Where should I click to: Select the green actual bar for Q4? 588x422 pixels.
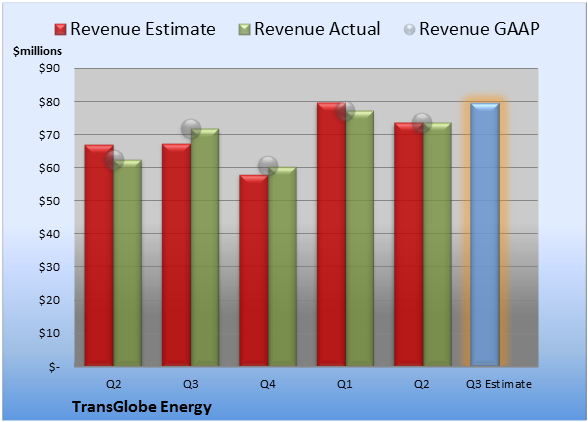(x=282, y=266)
